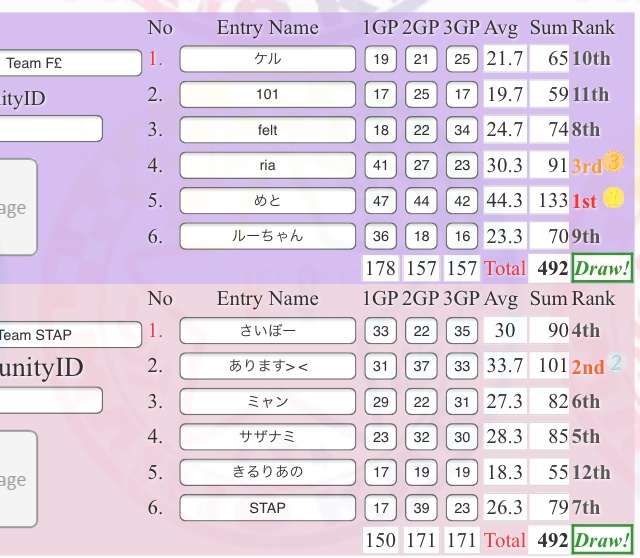Viewport: 640px width, 558px height.
Task: Focus the entry name field for ria
Action: 267,166
